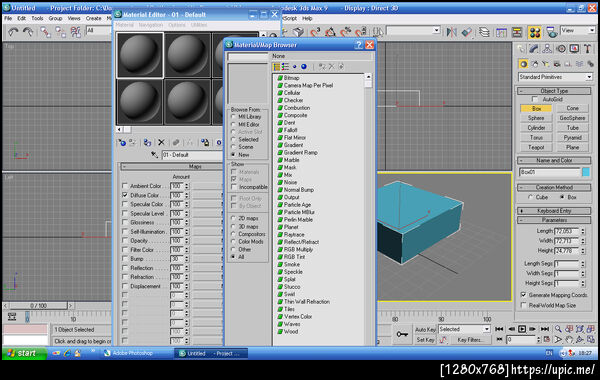Click the Key Filters button
The height and width of the screenshot is (380, 600).
click(x=470, y=340)
